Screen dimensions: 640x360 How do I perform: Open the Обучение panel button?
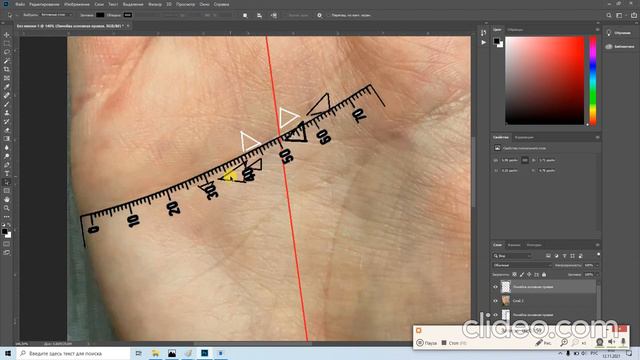[x=619, y=33]
